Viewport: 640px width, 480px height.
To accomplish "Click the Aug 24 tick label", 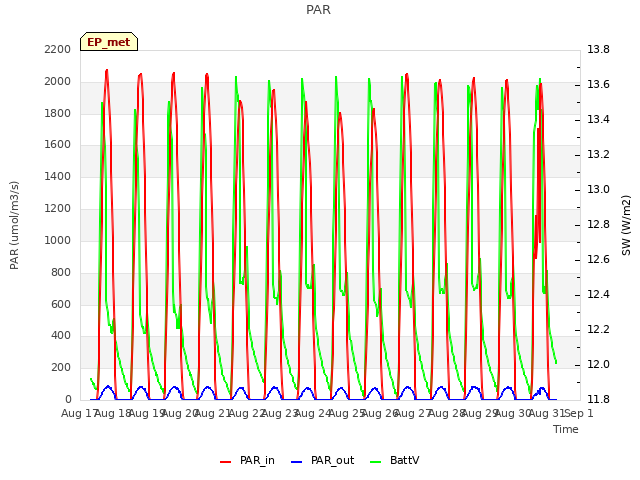I will [313, 413].
